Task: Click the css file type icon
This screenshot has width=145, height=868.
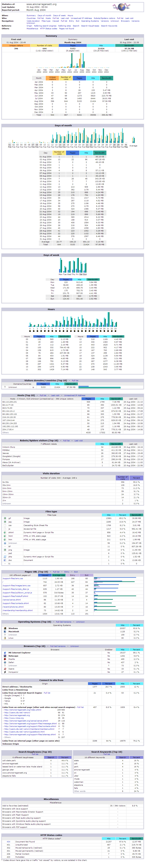Action: tap(5, 525)
